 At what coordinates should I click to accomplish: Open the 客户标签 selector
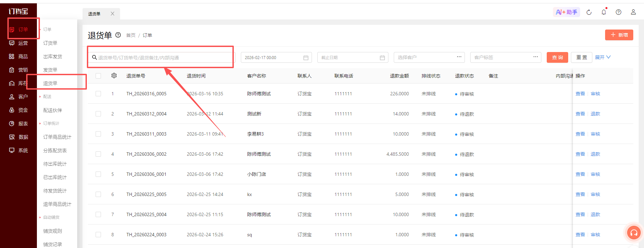click(x=506, y=57)
